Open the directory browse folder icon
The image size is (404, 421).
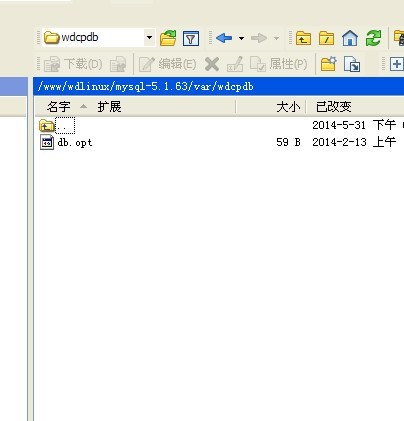pos(168,38)
